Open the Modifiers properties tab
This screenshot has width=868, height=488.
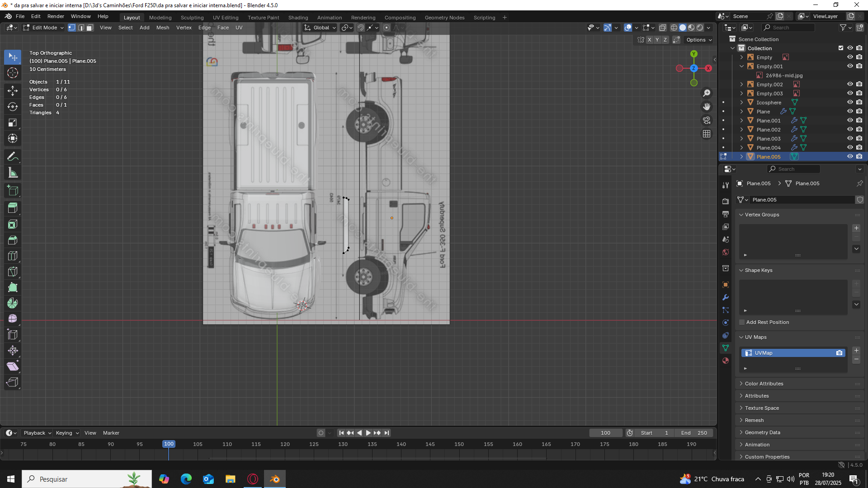tap(726, 297)
